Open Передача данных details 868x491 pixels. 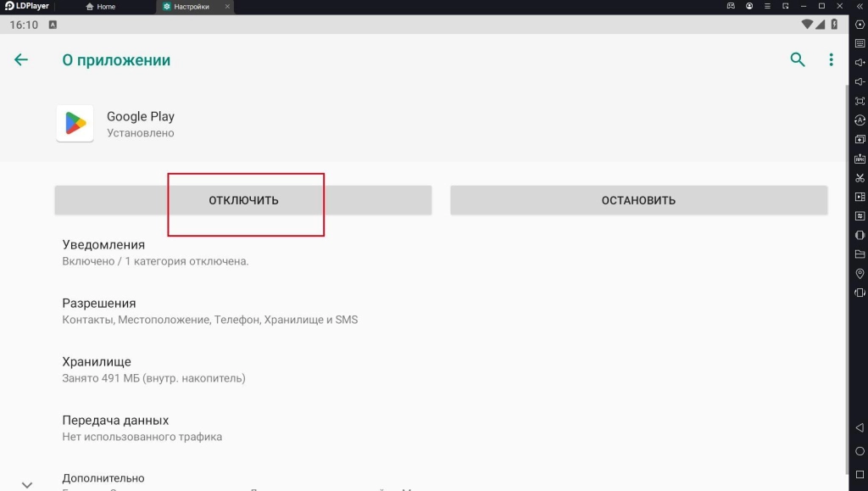(x=115, y=427)
